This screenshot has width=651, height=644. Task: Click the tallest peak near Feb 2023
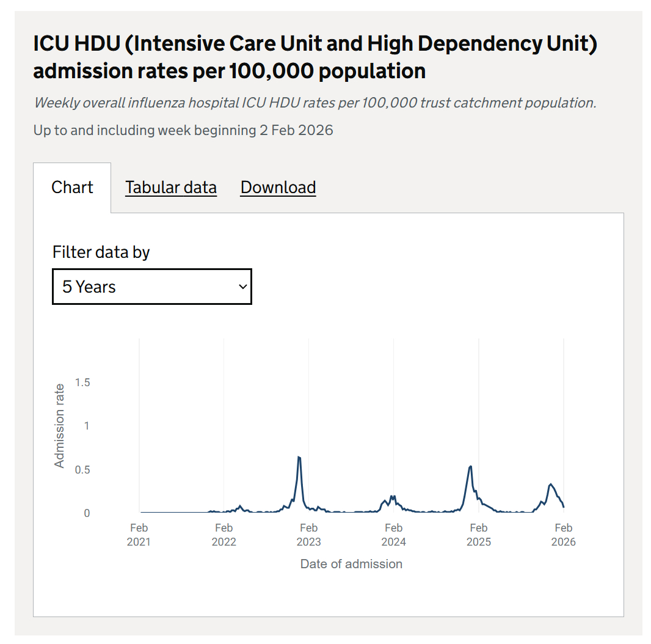click(299, 457)
